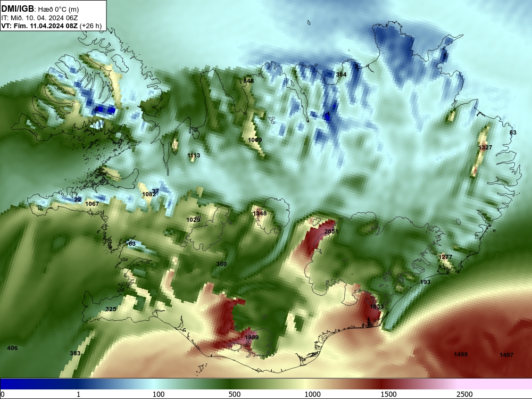Viewport: 532px width, 399px height.
Task: Click the 193 label on southeast coast
Action: [x=425, y=282]
